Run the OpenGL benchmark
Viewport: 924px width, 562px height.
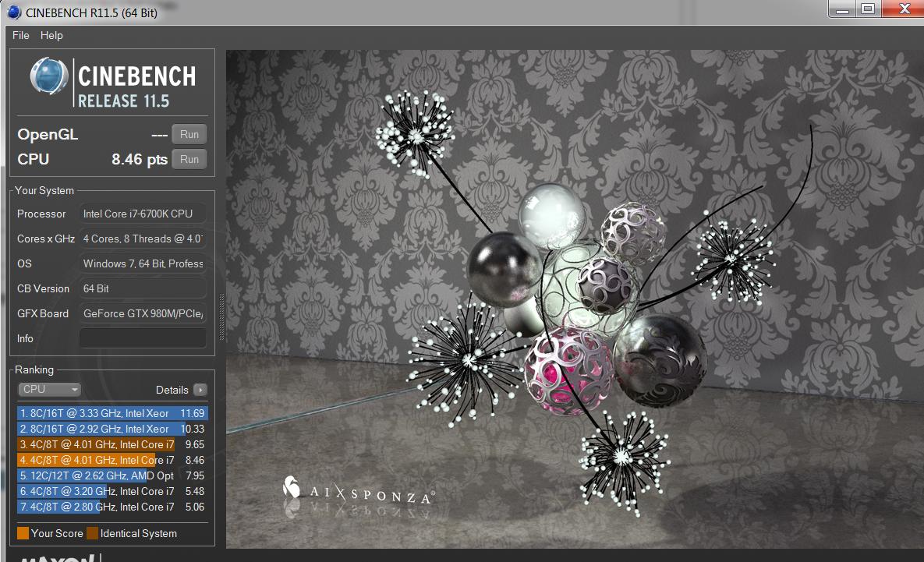pyautogui.click(x=189, y=134)
